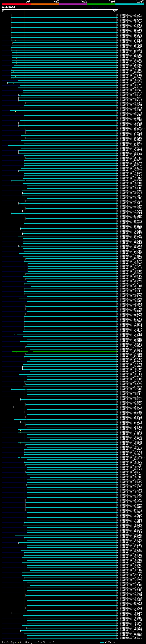The height and width of the screenshot is (644, 146).
Task: Open hit UniRef100_Q39963
Action: [x=131, y=27]
